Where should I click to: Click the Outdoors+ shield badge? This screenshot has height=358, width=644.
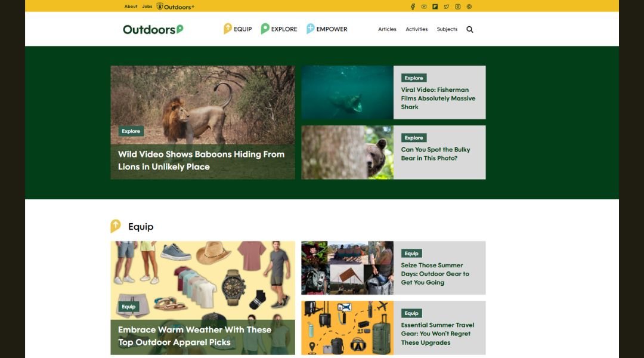(159, 7)
